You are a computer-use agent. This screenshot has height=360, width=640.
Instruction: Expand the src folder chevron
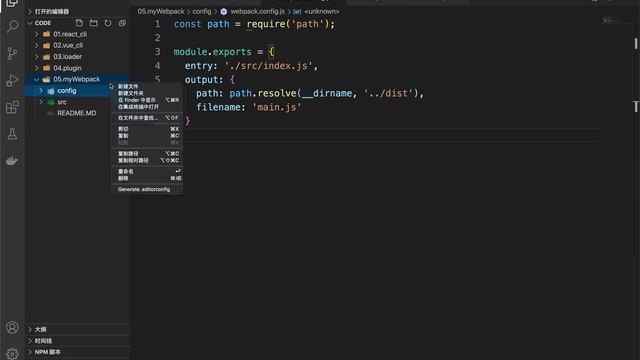41,102
